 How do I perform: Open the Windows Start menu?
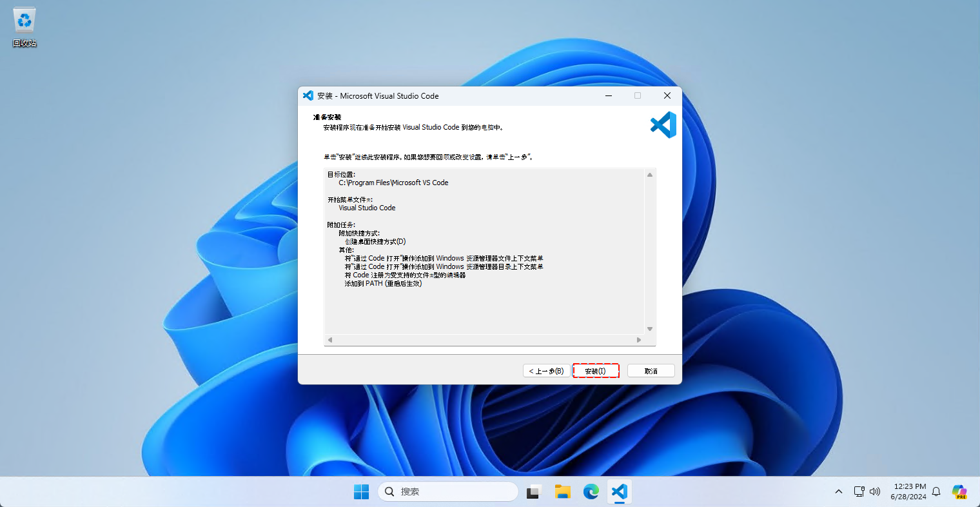tap(361, 492)
